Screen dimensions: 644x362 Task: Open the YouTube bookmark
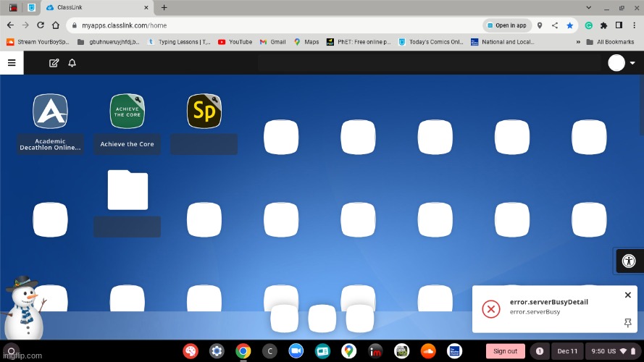(x=235, y=42)
